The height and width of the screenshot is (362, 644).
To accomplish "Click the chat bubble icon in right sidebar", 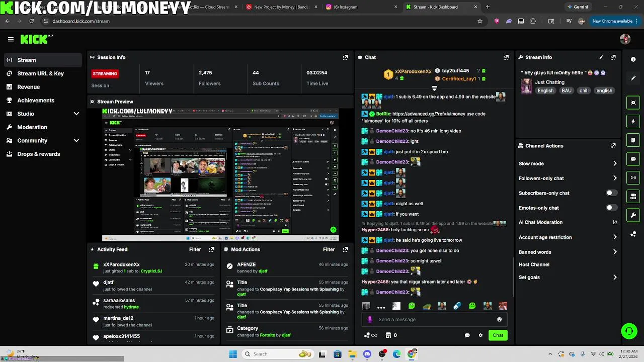I will 633,159.
